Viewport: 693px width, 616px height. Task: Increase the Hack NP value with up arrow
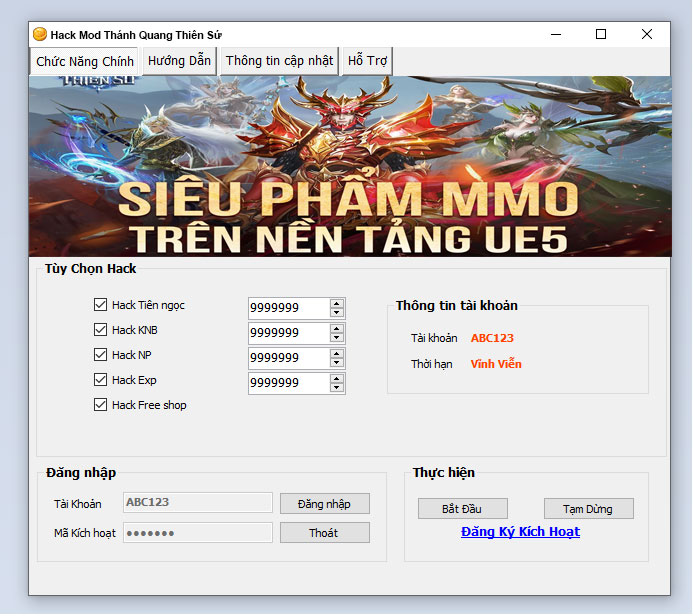coord(336,354)
